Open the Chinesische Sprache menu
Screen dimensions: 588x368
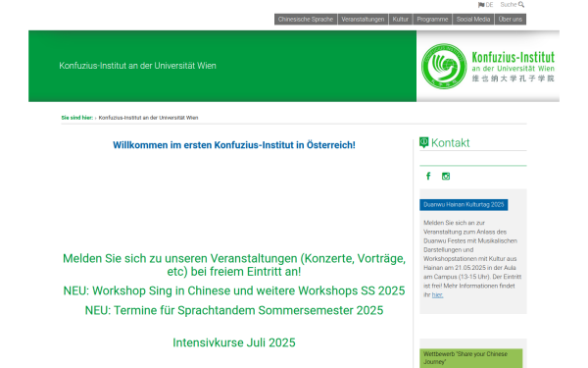pos(306,20)
